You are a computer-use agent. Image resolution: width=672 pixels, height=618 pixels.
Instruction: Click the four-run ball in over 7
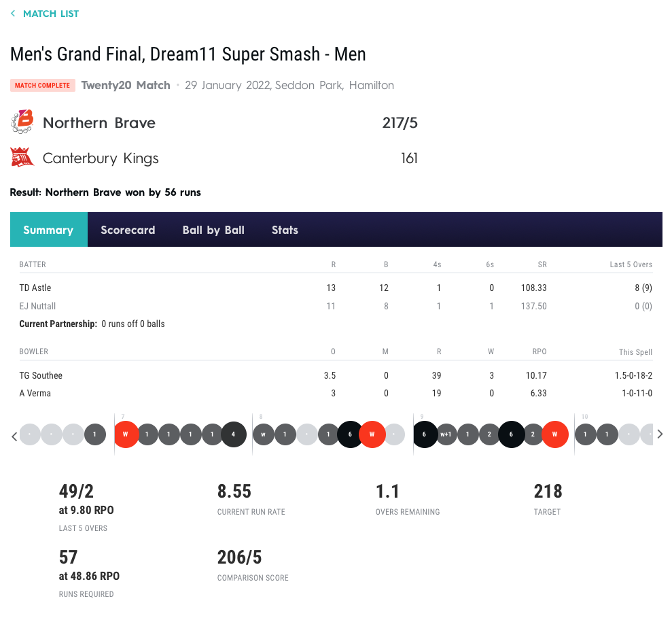click(234, 434)
